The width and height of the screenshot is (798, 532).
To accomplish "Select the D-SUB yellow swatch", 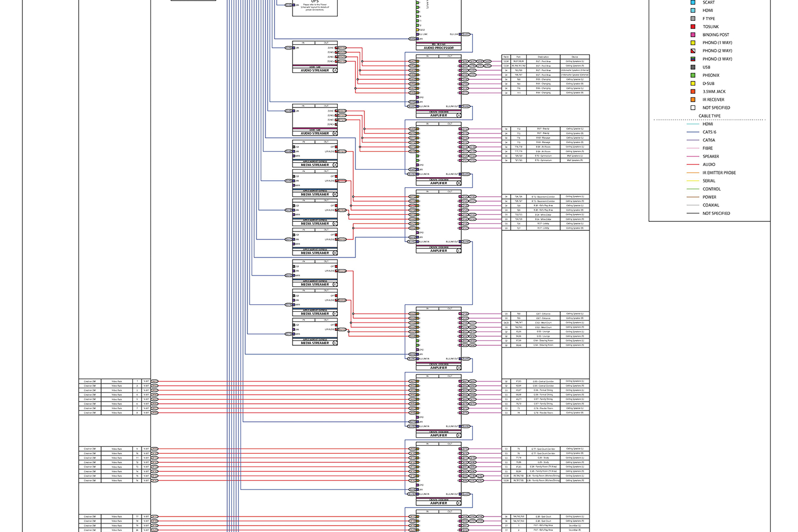I will (693, 84).
